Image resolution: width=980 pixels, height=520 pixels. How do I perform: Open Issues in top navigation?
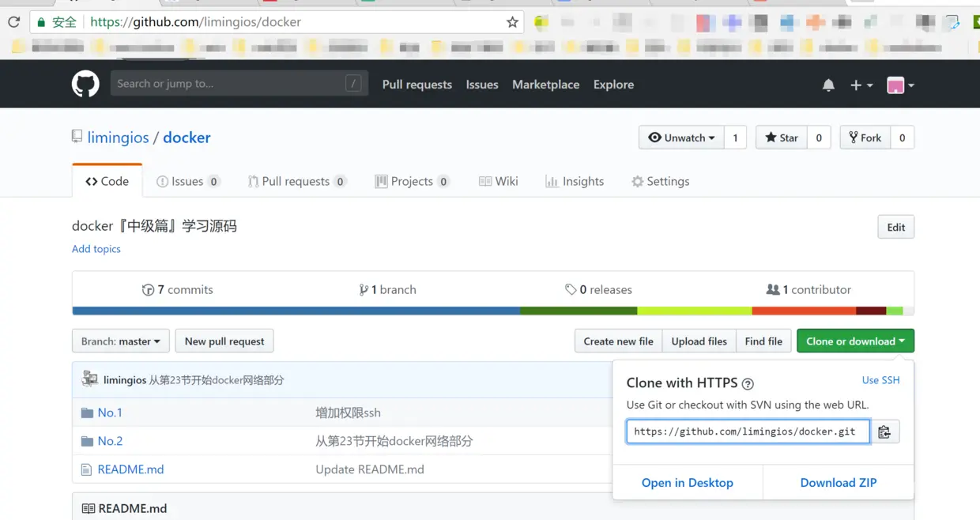click(482, 85)
